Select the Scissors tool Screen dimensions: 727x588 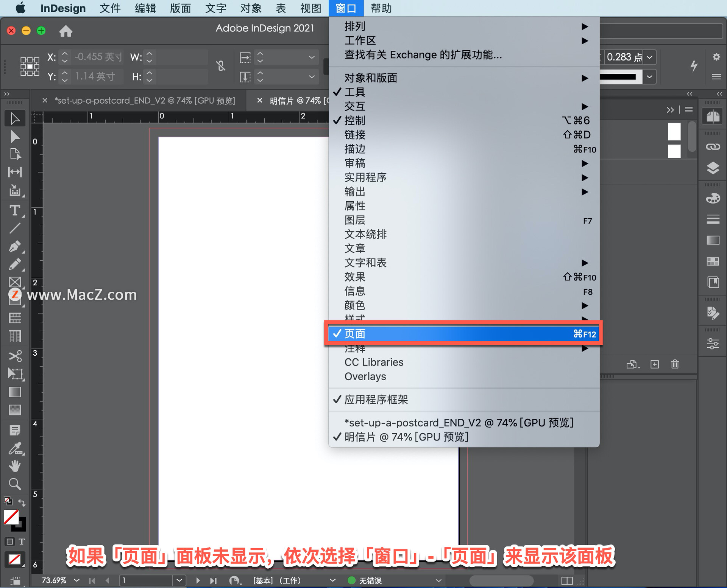tap(15, 356)
